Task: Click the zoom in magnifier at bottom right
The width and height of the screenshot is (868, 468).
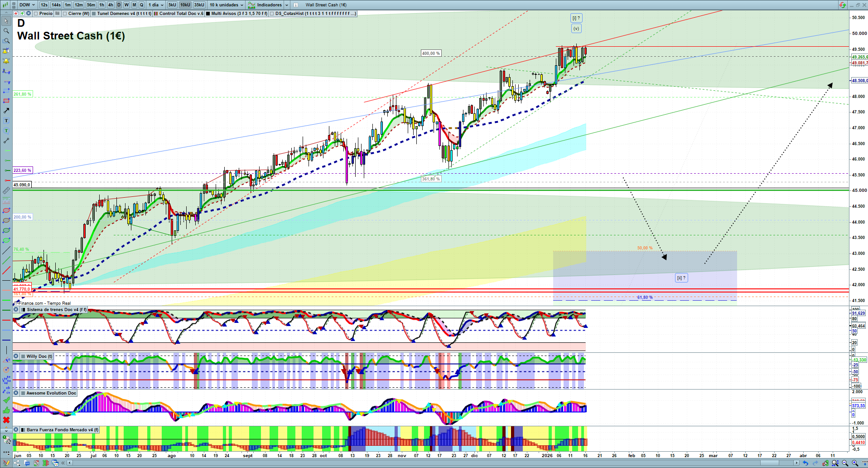Action: [855, 463]
